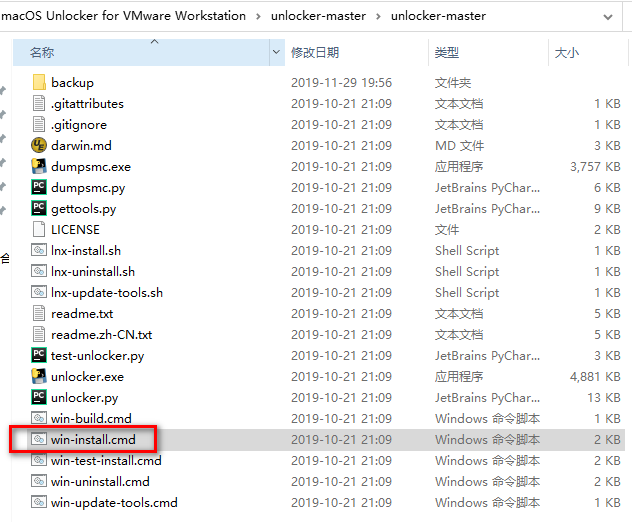
Task: Click Shell Script type of lnx-install.sh
Action: click(467, 251)
